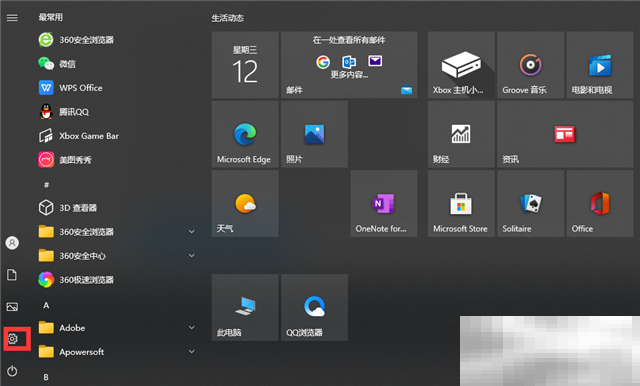640x386 pixels.
Task: Open the QQ浏览器 tile
Action: (314, 308)
